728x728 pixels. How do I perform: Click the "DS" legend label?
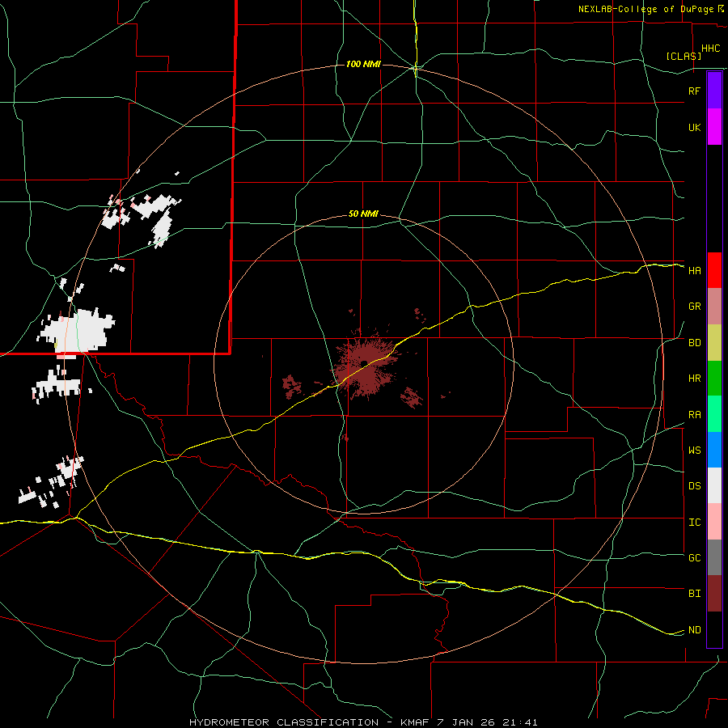[x=694, y=485]
